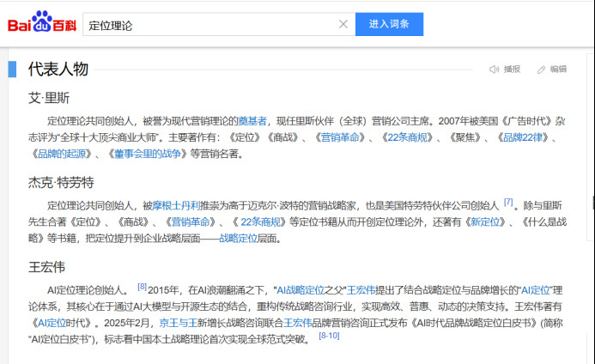Open the 《品牌的起源》 link

coord(62,154)
